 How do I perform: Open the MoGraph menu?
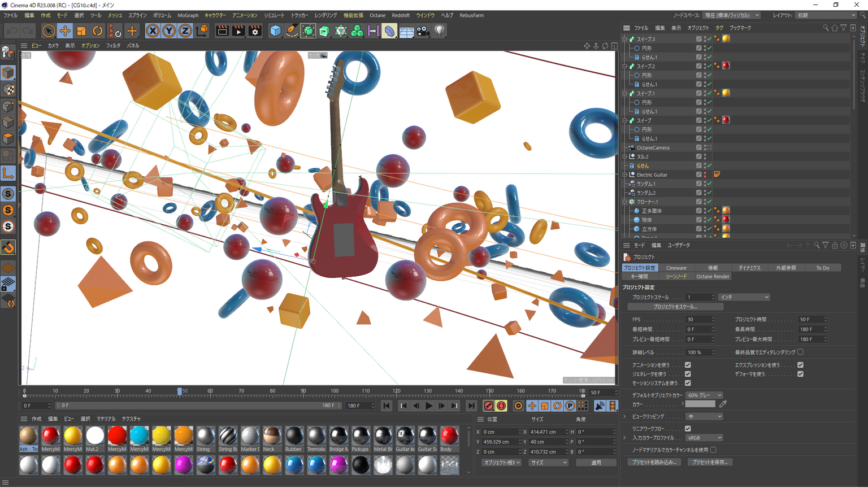point(188,15)
